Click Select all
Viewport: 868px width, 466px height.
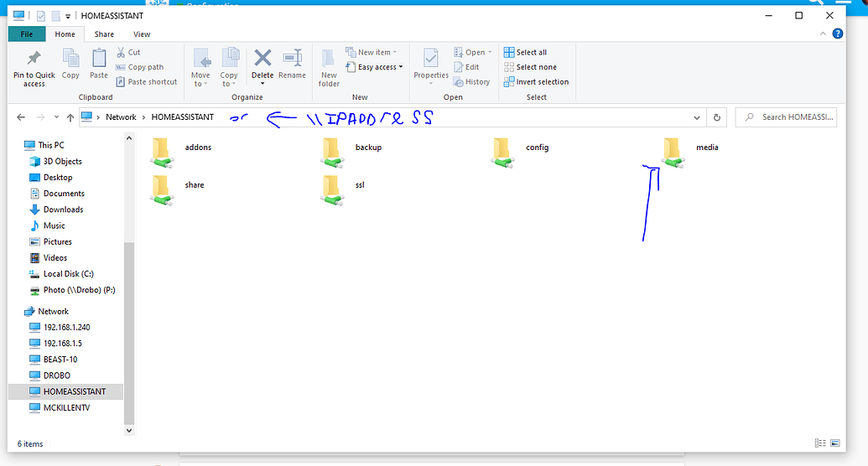coord(525,52)
